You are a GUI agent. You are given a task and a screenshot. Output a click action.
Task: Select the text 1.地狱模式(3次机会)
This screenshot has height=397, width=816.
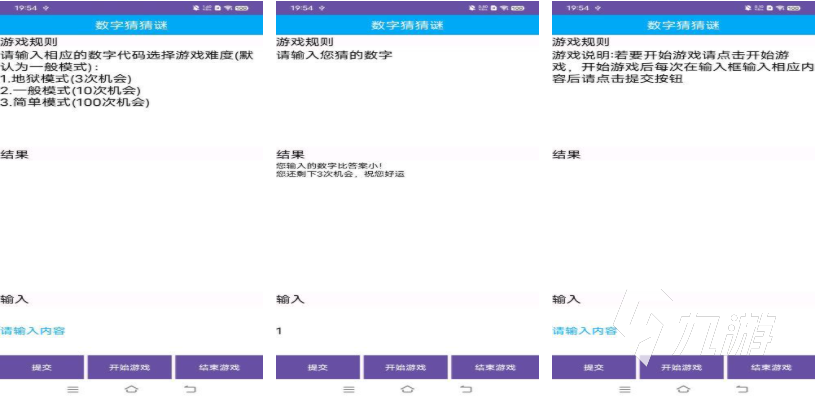pyautogui.click(x=66, y=79)
